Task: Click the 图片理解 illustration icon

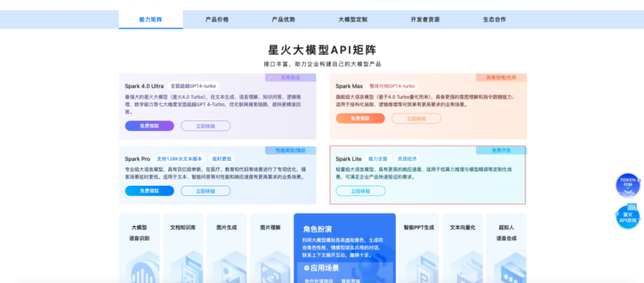Action: click(x=274, y=268)
